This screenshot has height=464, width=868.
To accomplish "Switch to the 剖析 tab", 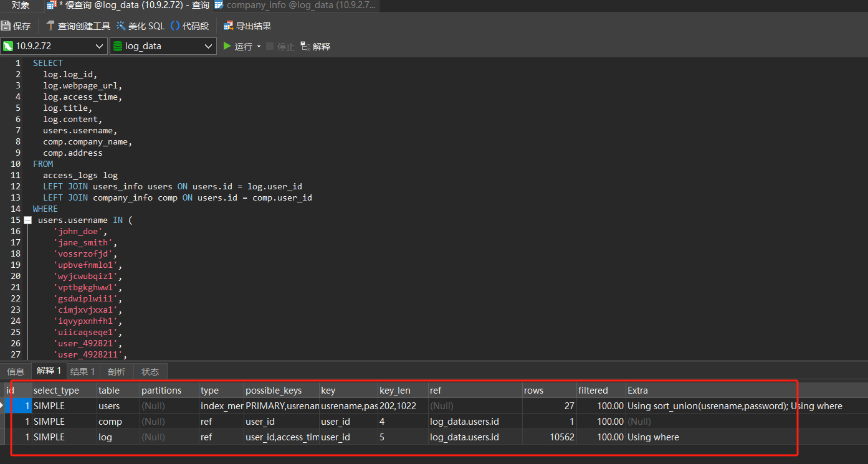I will pyautogui.click(x=117, y=372).
